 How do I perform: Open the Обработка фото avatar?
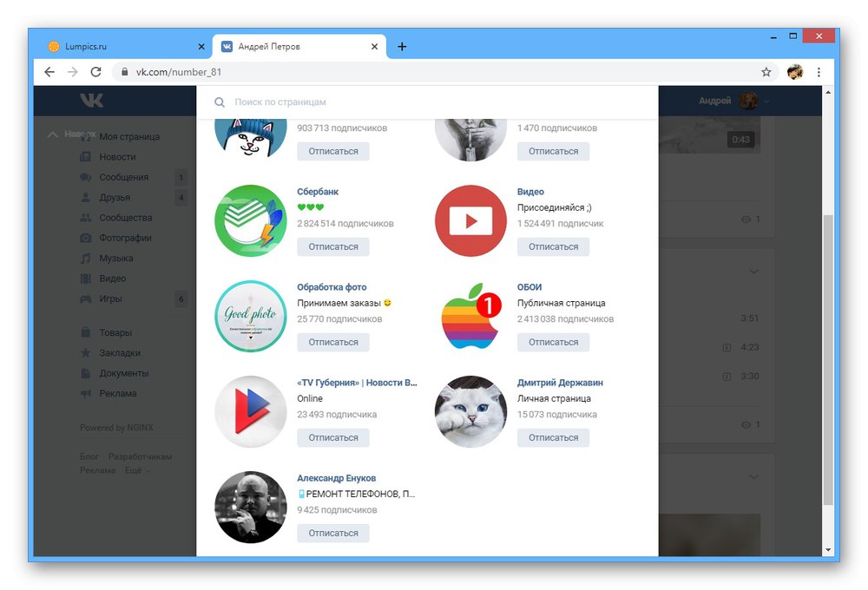(251, 316)
